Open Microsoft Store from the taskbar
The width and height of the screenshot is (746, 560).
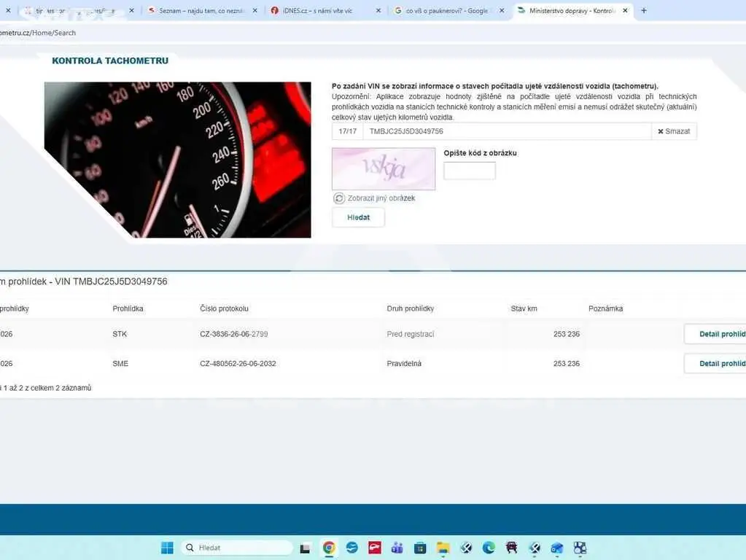coord(420,548)
